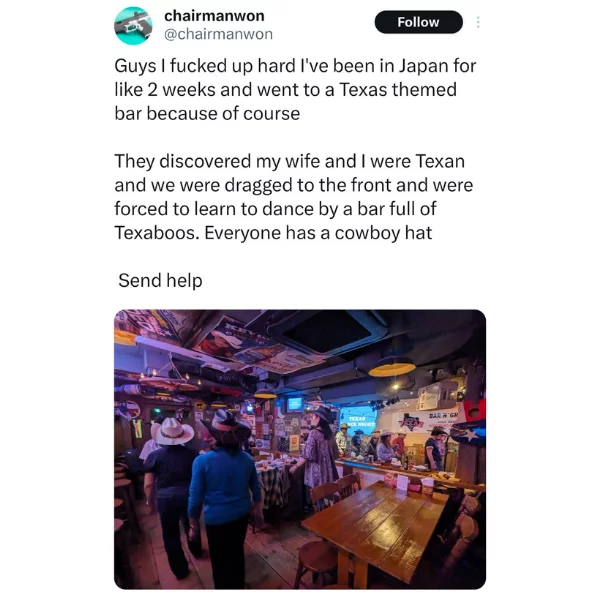This screenshot has height=600, width=600.
Task: Open chairmanwon's profile avatar
Action: point(133,26)
